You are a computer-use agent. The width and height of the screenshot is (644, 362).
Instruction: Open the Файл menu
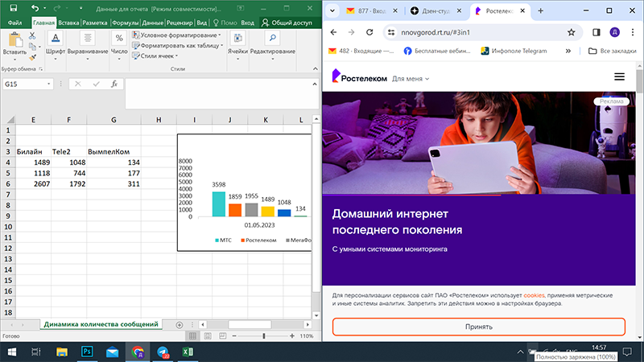(14, 23)
